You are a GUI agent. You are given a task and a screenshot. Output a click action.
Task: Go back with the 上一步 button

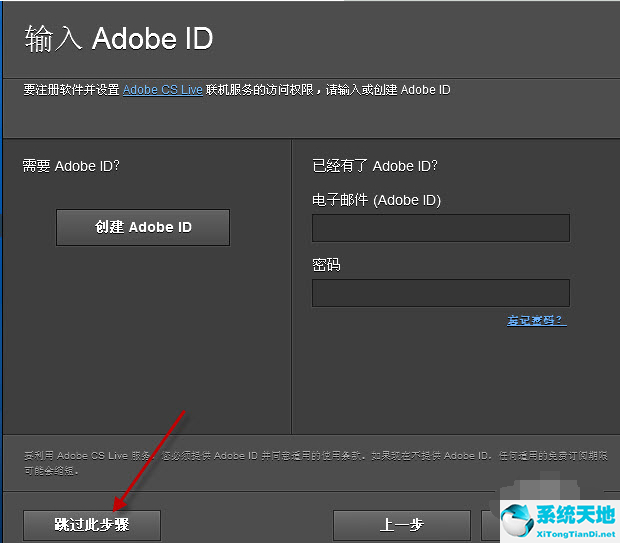click(402, 525)
